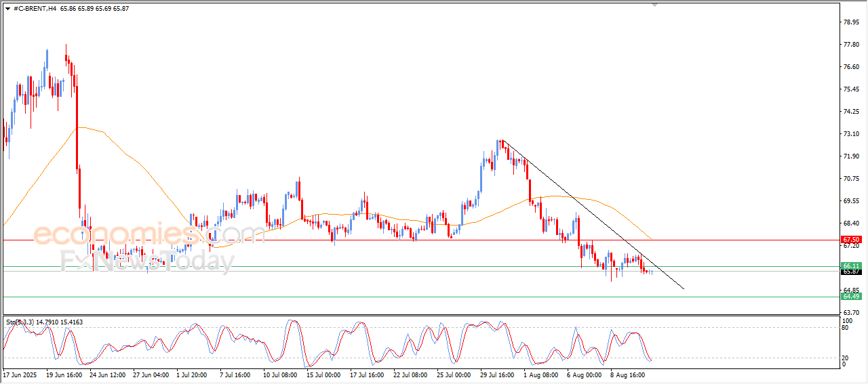Click the OHLC values 65.86 65.89 65.69 65.87
This screenshot has height=384, width=868.
point(94,8)
